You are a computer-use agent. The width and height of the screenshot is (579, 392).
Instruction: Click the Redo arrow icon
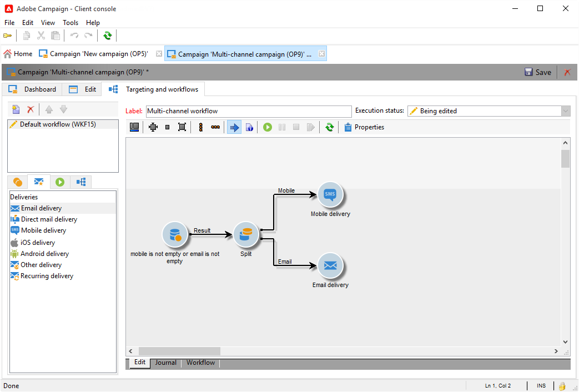88,36
